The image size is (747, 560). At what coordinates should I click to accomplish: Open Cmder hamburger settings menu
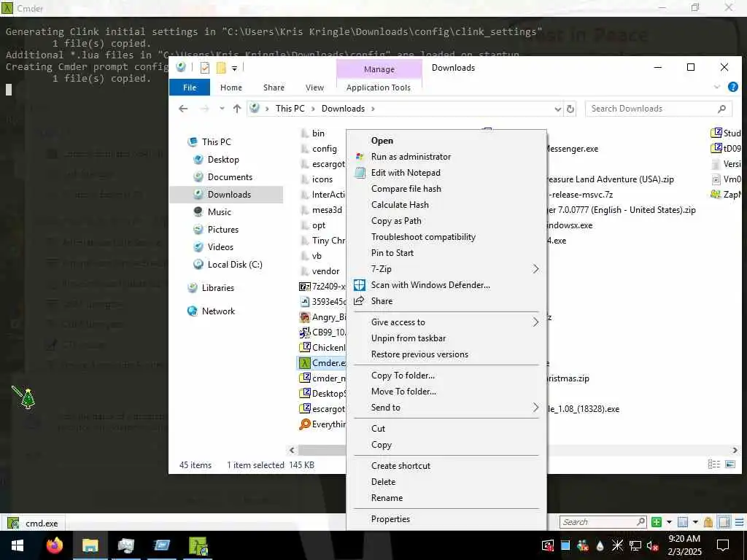point(739,522)
